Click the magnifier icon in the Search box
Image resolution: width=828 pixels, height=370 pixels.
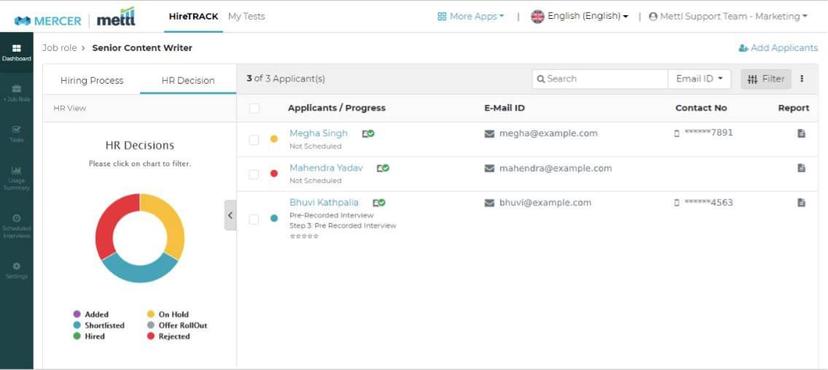(x=541, y=79)
